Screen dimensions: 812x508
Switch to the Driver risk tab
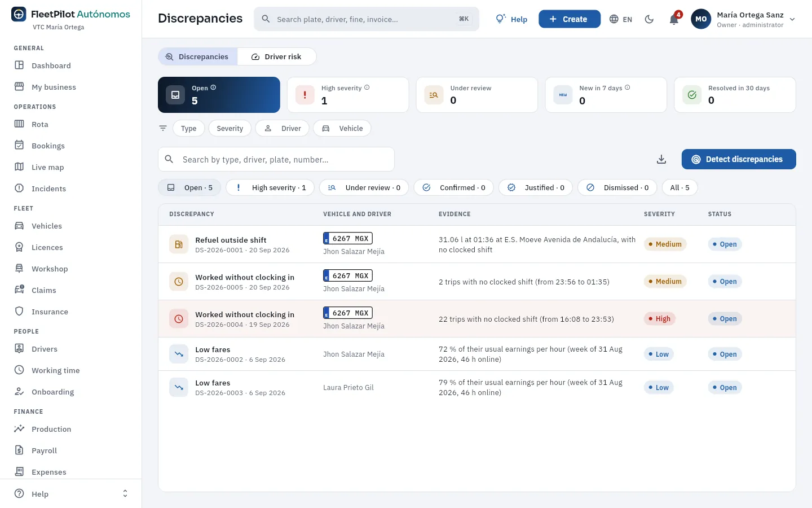click(x=276, y=56)
